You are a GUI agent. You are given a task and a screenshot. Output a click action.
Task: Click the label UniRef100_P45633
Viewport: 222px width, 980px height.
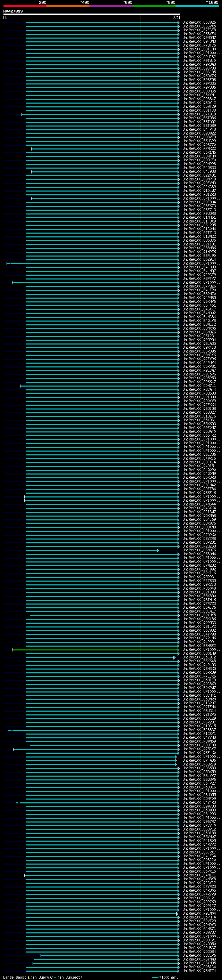pyautogui.click(x=199, y=168)
